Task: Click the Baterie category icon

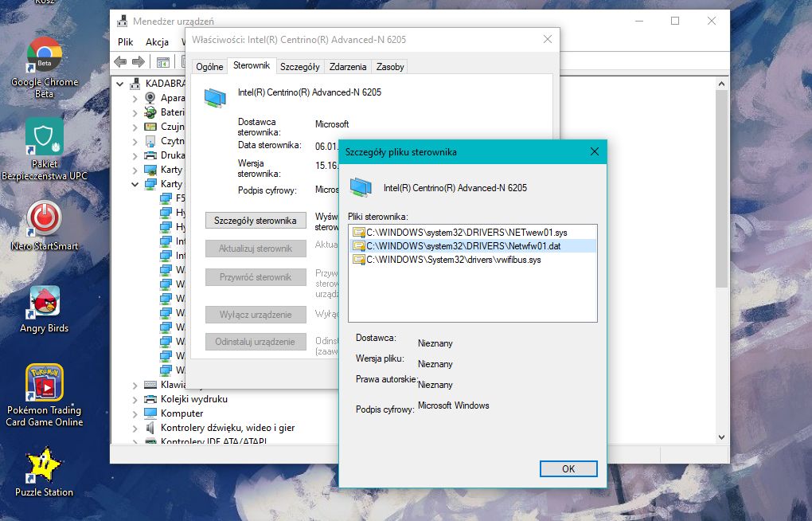Action: (x=150, y=112)
